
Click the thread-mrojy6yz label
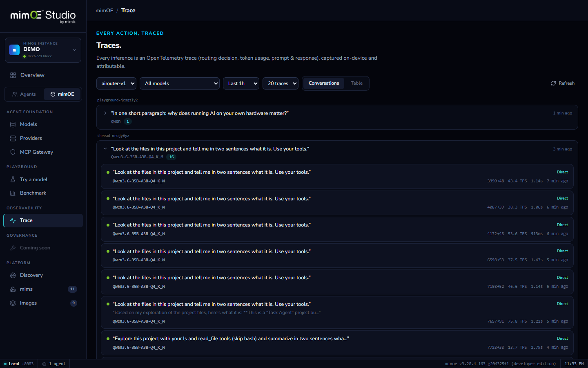113,136
